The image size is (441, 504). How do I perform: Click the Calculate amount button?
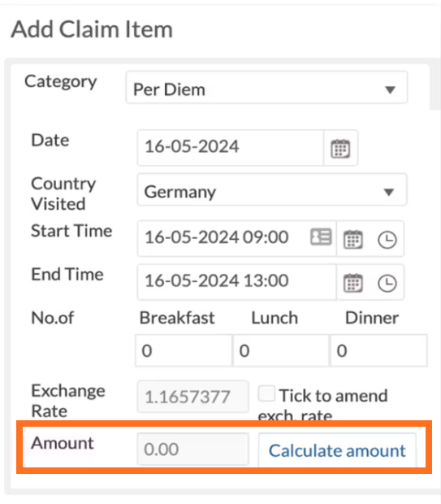[x=337, y=450]
